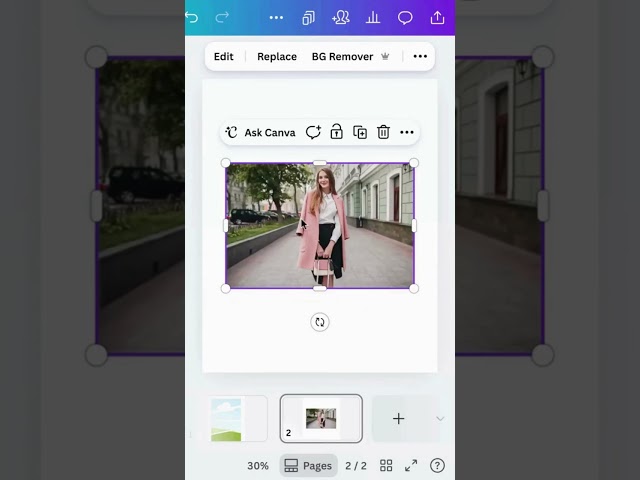This screenshot has height=480, width=640.
Task: Click the bottom-right corner resize handle
Action: (x=414, y=289)
